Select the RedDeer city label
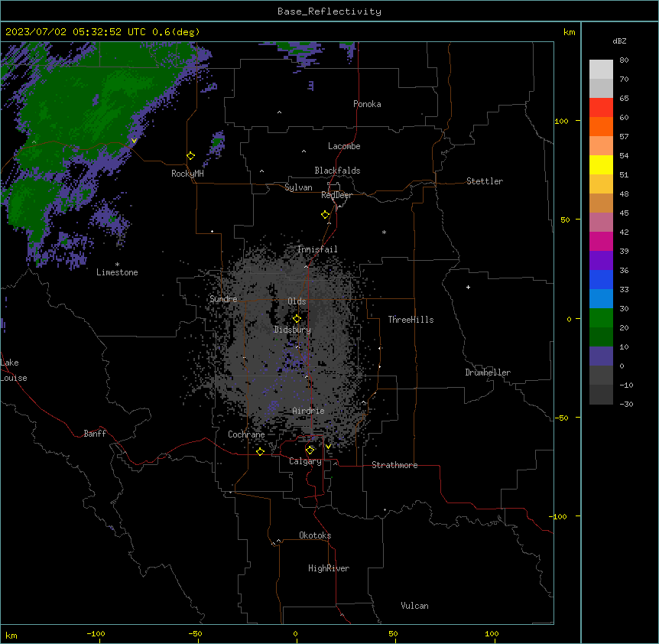This screenshot has width=659, height=644. click(336, 195)
